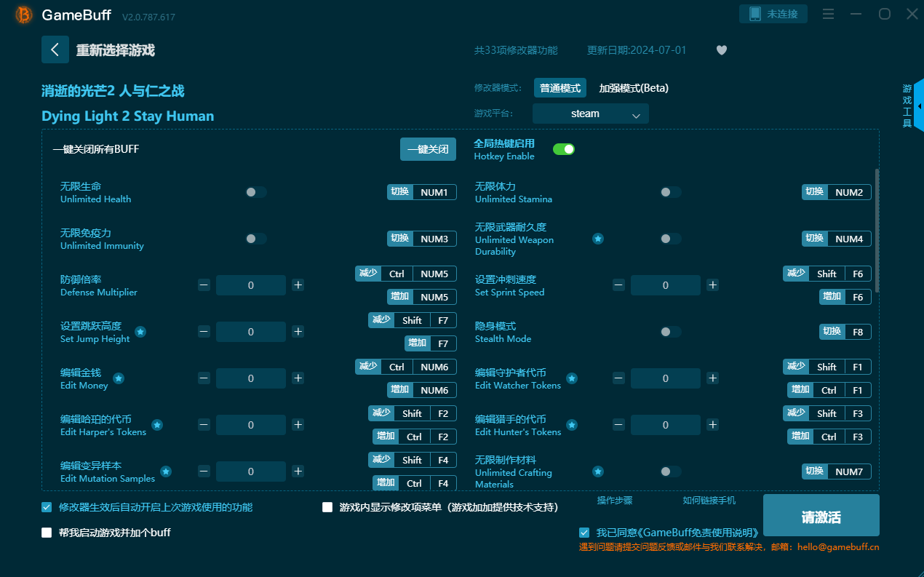924x577 pixels.
Task: Decrease Edit Harper's Tokens value
Action: point(204,425)
